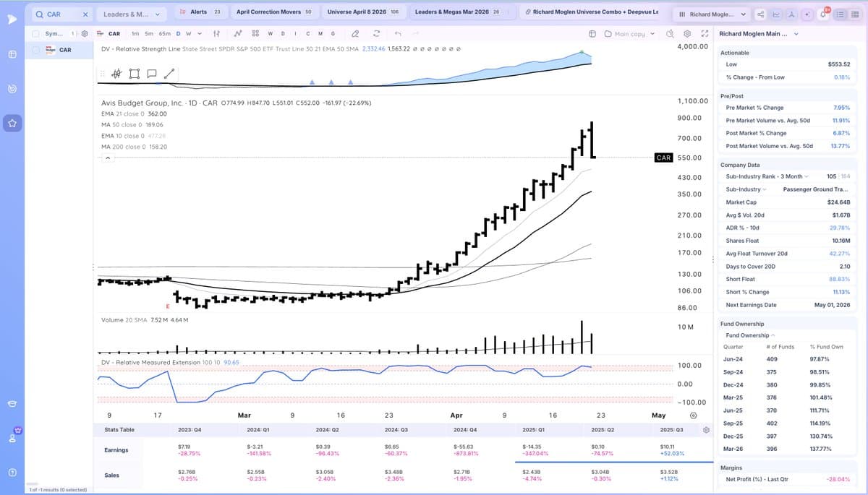Open the Alerts tab

click(x=201, y=12)
